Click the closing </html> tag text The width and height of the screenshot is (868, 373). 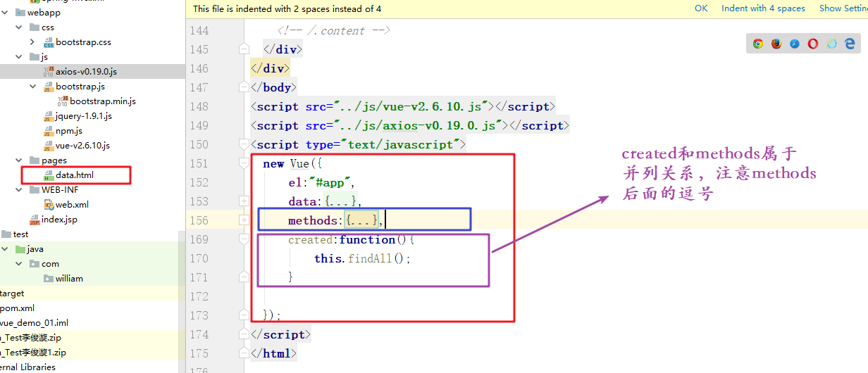[273, 353]
